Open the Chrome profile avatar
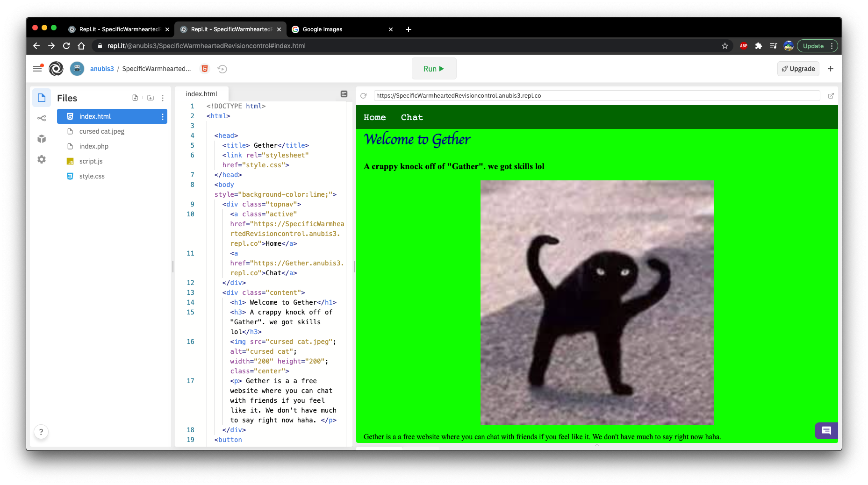The image size is (868, 485). click(x=789, y=46)
